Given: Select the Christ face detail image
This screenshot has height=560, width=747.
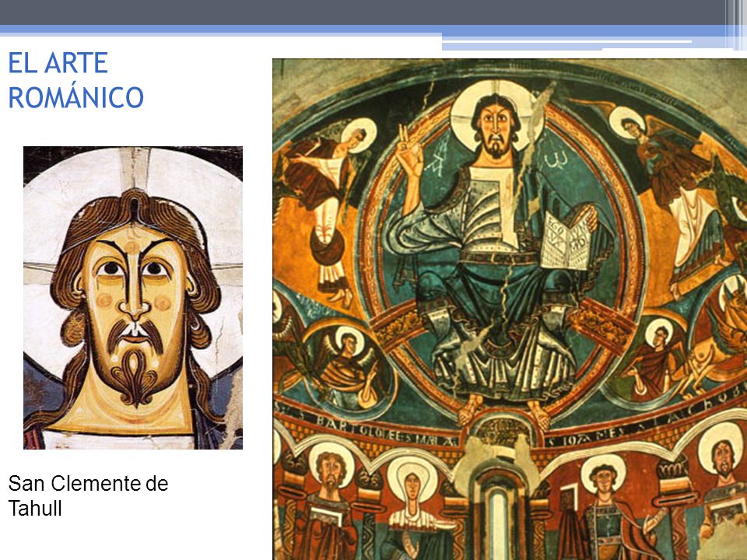Looking at the screenshot, I should [x=133, y=298].
